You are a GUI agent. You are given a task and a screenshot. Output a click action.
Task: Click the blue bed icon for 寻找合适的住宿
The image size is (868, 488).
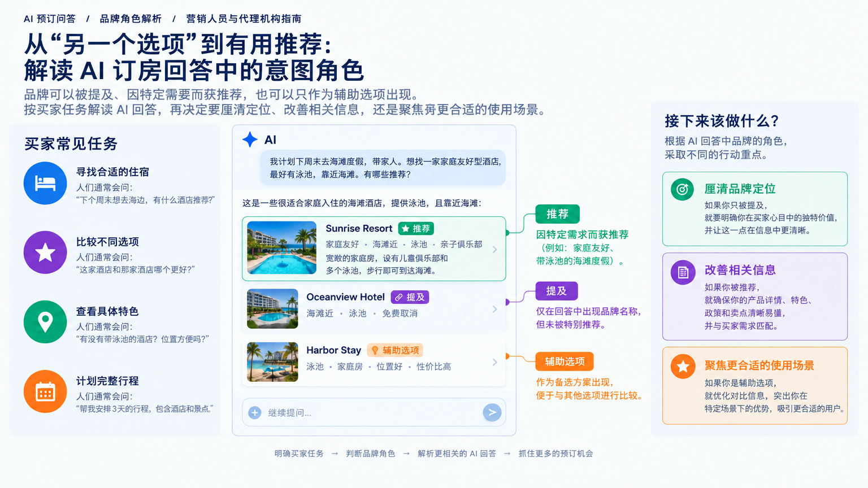pos(45,183)
